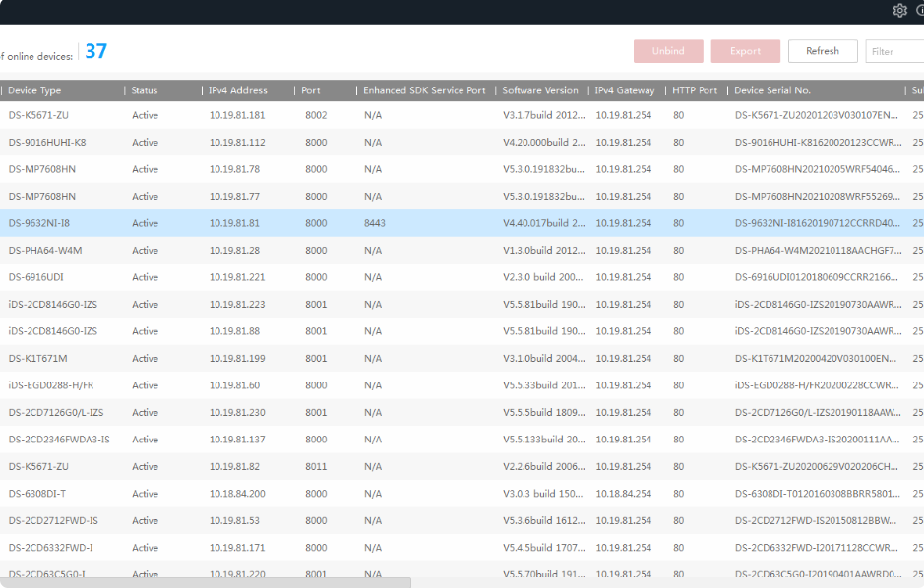Click the Status column header
Viewport: 924px width, 588px height.
coord(145,90)
